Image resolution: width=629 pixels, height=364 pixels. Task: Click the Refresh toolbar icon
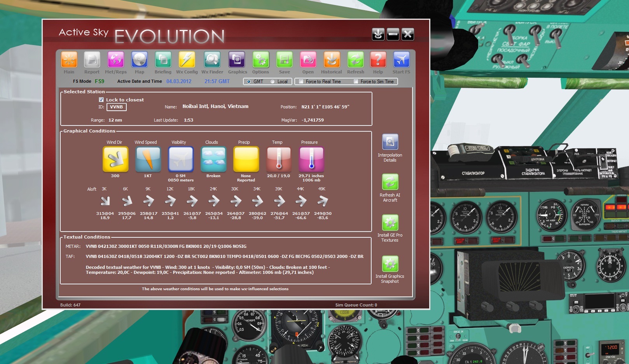tap(356, 60)
